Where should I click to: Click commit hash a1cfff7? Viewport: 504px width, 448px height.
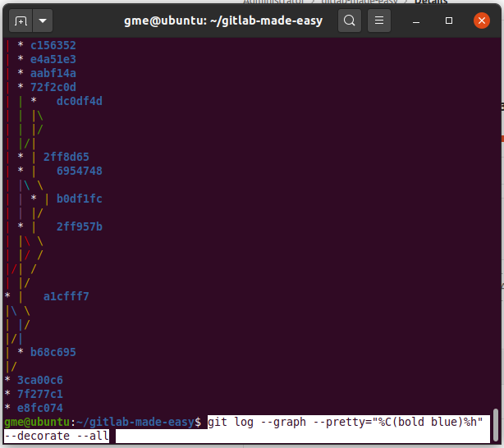pyautogui.click(x=66, y=296)
